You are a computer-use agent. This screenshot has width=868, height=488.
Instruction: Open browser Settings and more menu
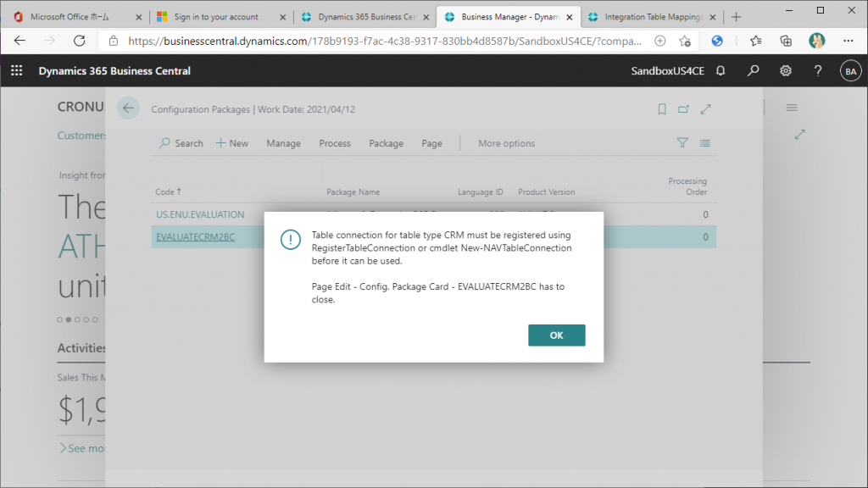848,41
